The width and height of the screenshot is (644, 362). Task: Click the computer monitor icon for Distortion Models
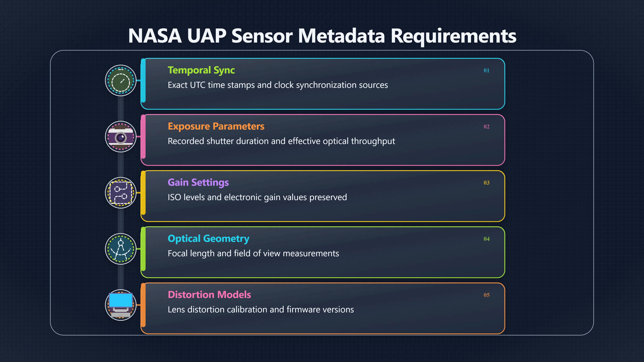121,305
